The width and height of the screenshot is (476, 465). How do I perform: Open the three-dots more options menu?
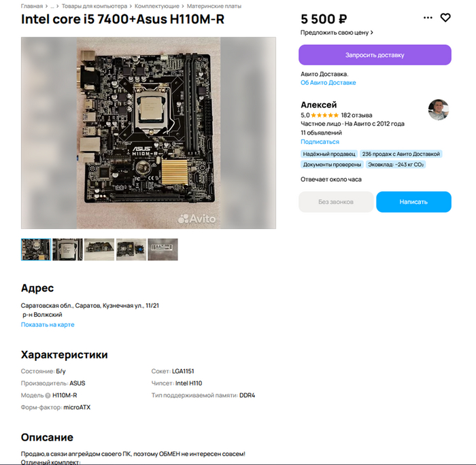click(428, 18)
